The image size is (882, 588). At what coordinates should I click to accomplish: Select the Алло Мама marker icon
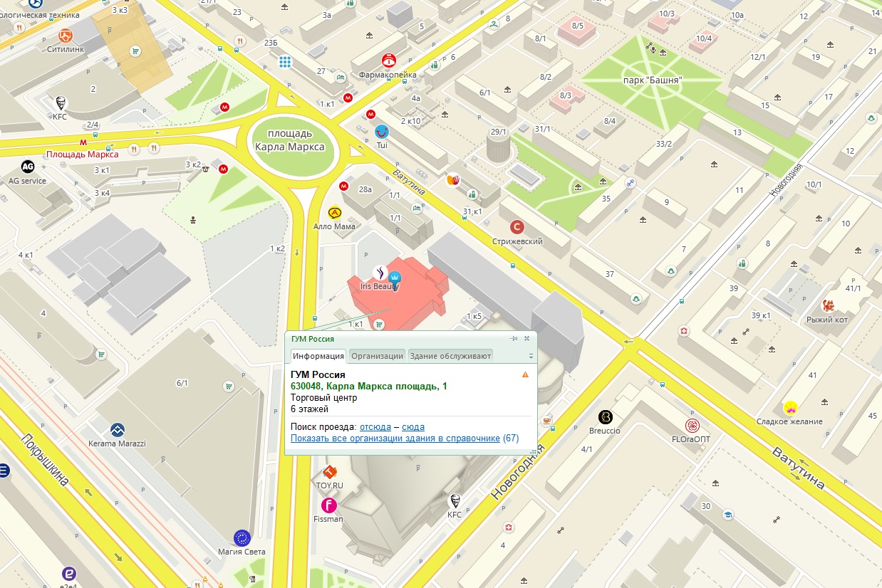click(x=334, y=212)
